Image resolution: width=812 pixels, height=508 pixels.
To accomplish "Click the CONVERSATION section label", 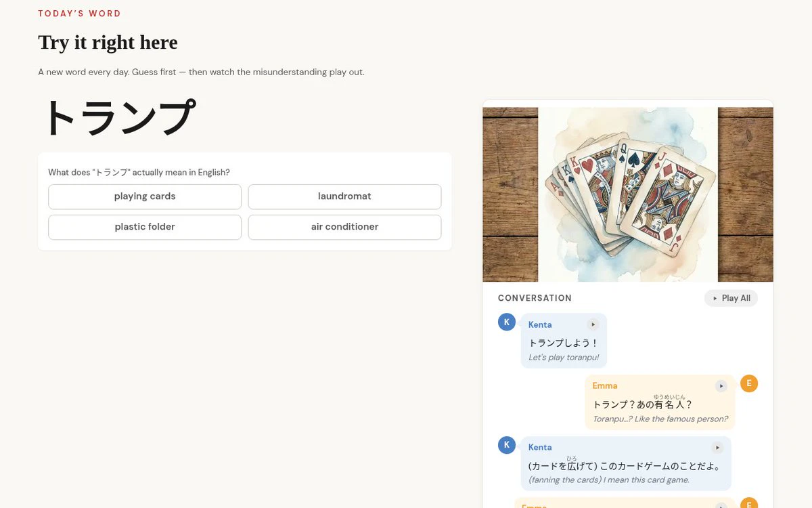I will (535, 298).
